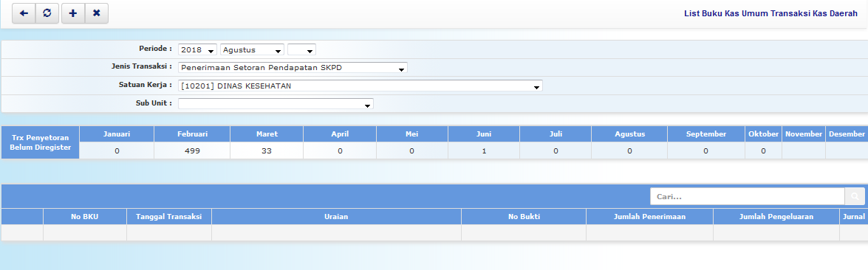Click the Jenis Transaksi field label
868x270 pixels.
point(142,66)
